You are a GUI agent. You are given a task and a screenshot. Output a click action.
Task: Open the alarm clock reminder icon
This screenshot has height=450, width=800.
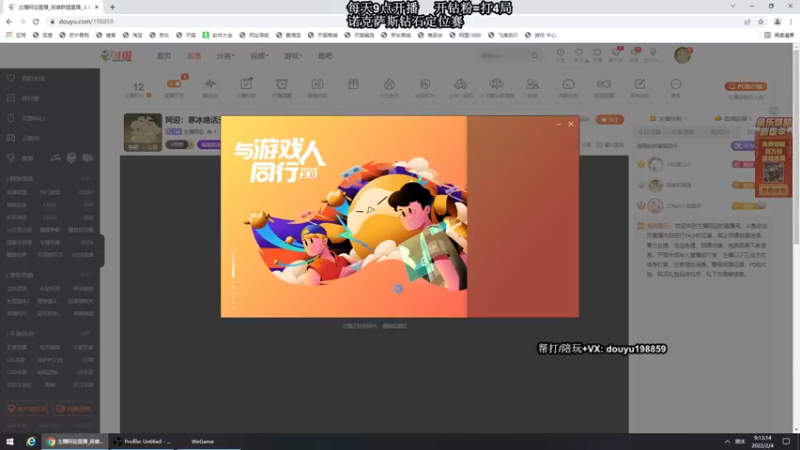coord(282,84)
